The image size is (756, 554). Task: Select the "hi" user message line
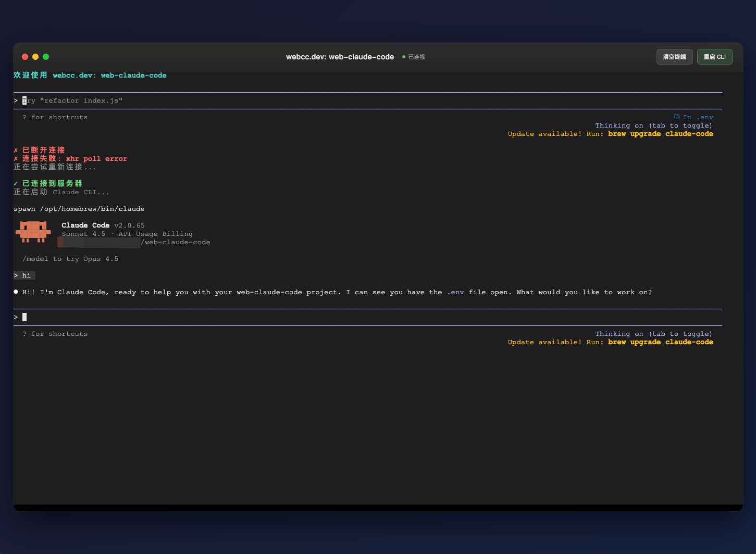(26, 275)
